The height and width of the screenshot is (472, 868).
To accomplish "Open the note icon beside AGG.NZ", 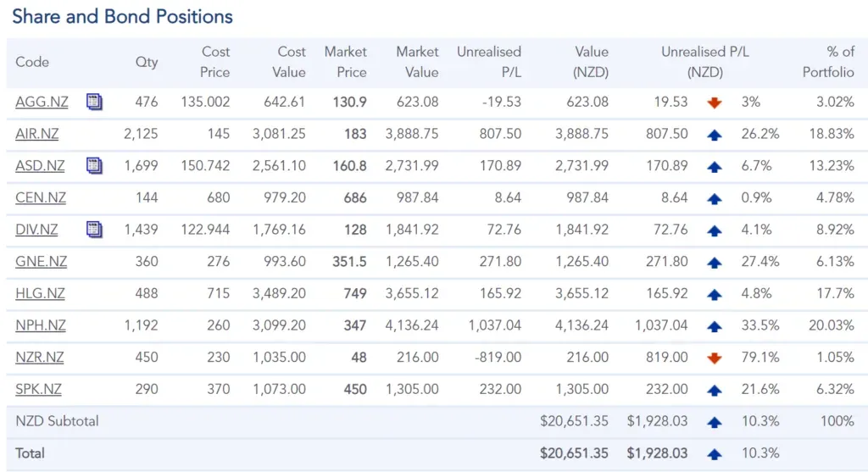I will point(94,102).
